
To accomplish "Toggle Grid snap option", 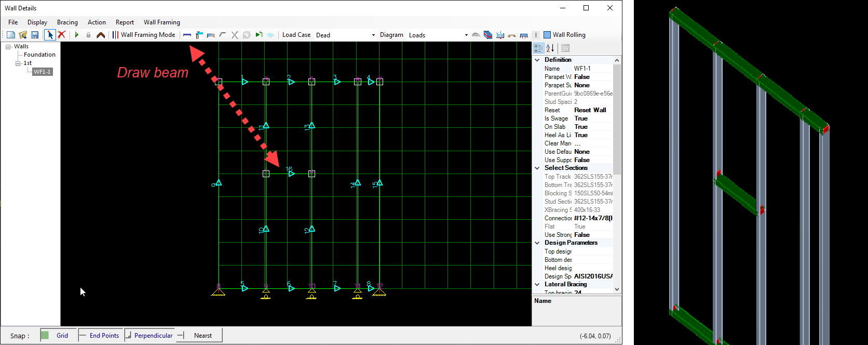I will pyautogui.click(x=58, y=336).
